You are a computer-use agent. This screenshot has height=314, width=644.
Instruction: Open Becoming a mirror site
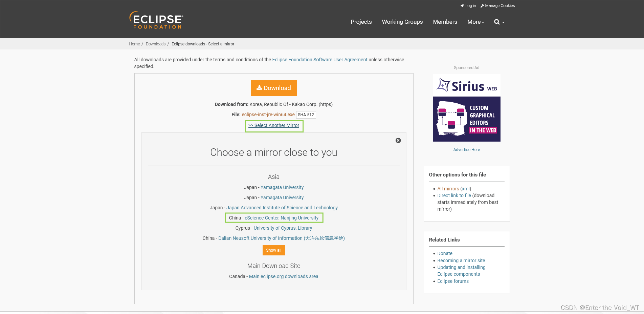(461, 260)
